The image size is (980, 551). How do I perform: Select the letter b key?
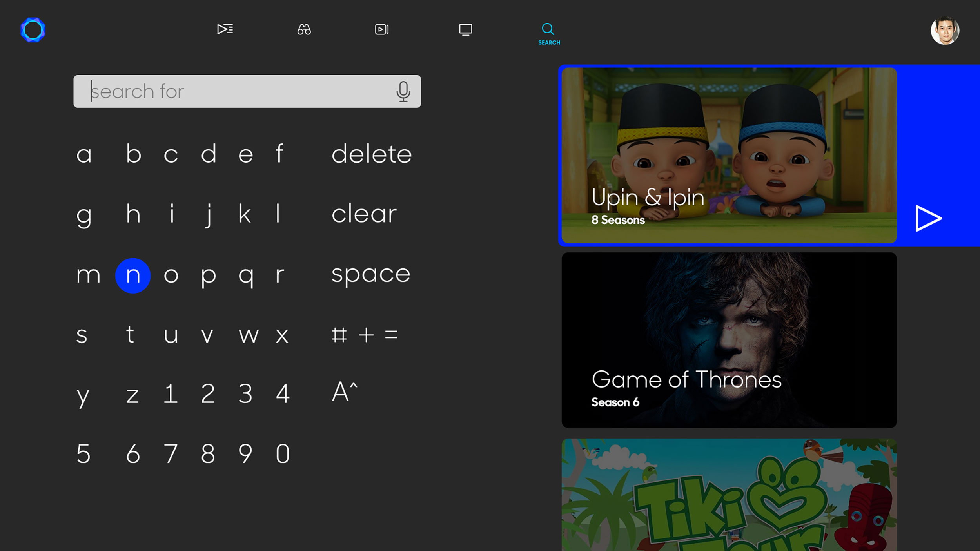pyautogui.click(x=133, y=154)
